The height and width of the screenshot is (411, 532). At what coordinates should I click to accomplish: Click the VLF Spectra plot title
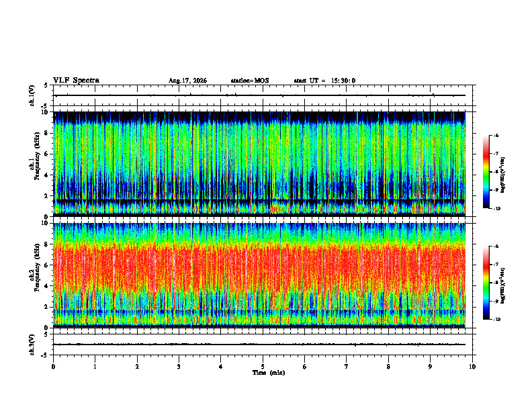tap(76, 81)
